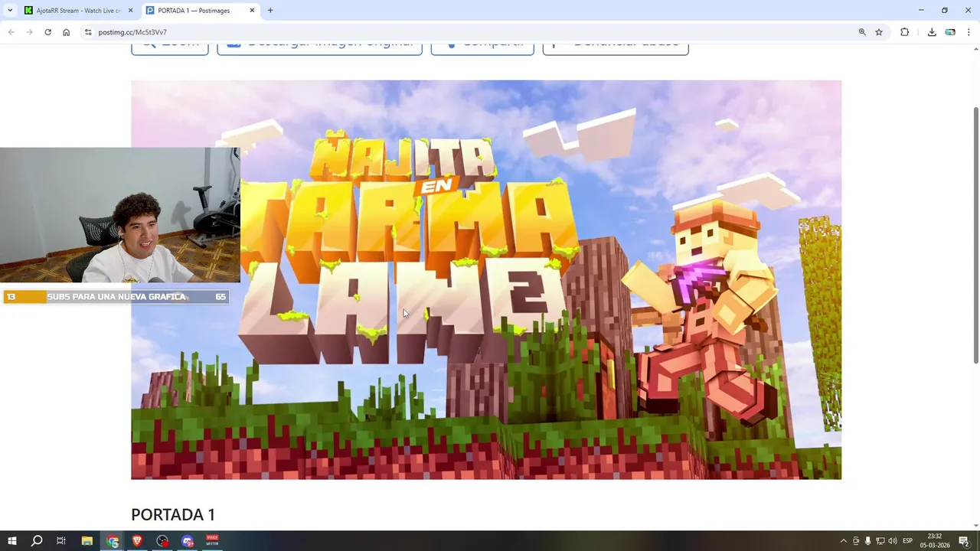This screenshot has height=551, width=980.
Task: Open the Extensions puzzle menu
Action: point(905,32)
